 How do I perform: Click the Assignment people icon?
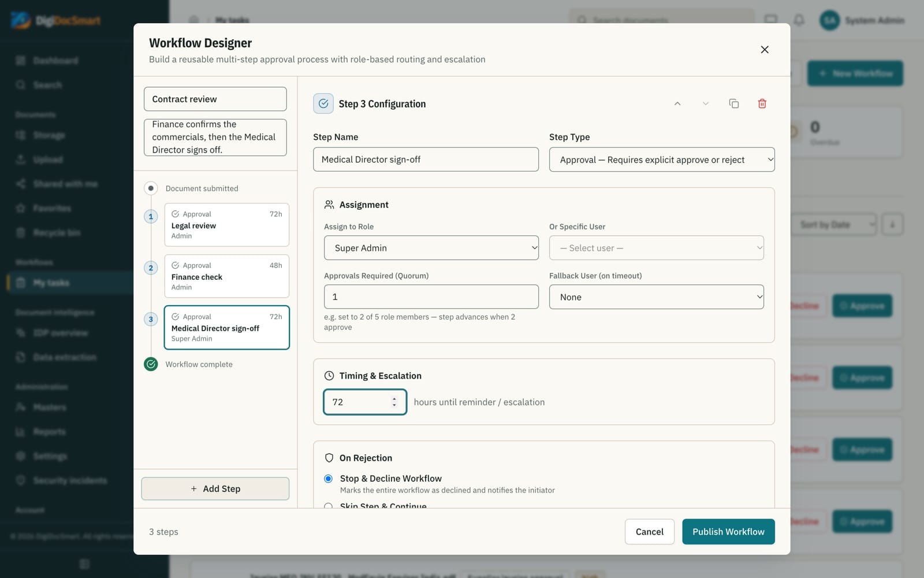tap(329, 205)
